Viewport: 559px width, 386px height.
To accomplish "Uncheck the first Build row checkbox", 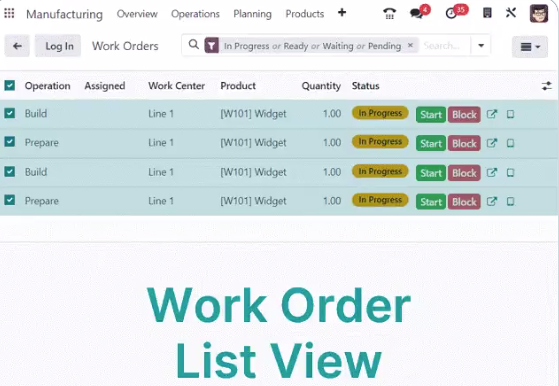I will pos(10,113).
